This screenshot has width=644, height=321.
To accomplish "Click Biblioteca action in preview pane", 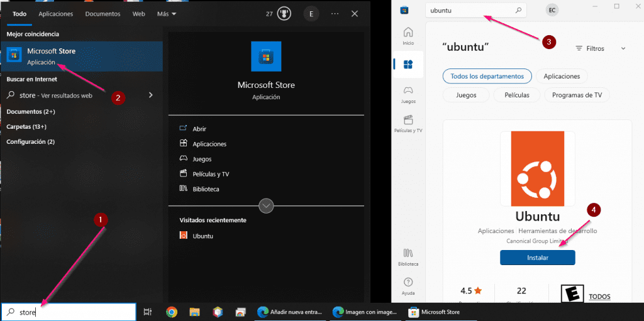I will tap(206, 189).
